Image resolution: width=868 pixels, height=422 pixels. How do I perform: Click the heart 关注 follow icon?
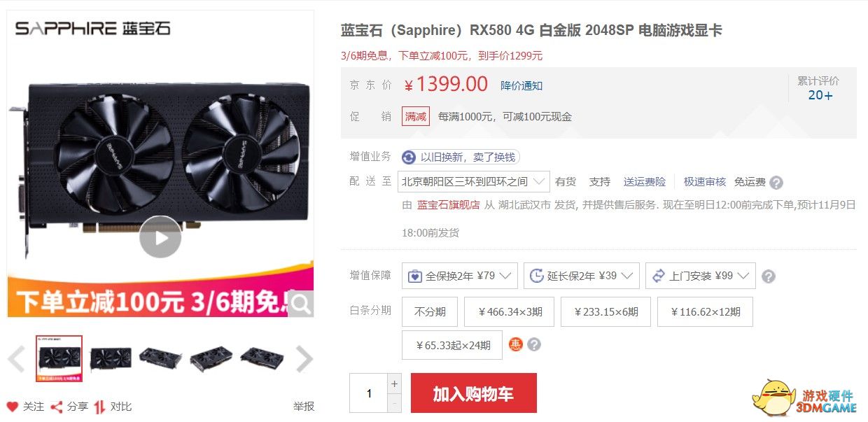(13, 407)
